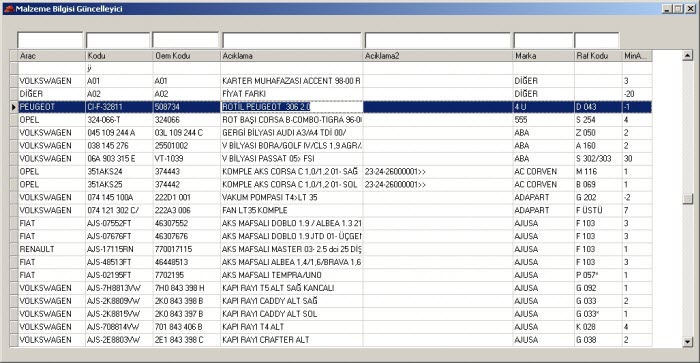Select the FİYAT FARKI description cell
The image size is (700, 363).
[x=292, y=94]
